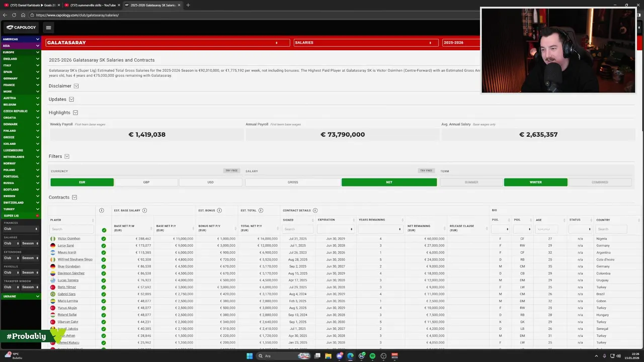644x362 pixels.
Task: Click green verified filter icon in header row
Action: pyautogui.click(x=104, y=230)
